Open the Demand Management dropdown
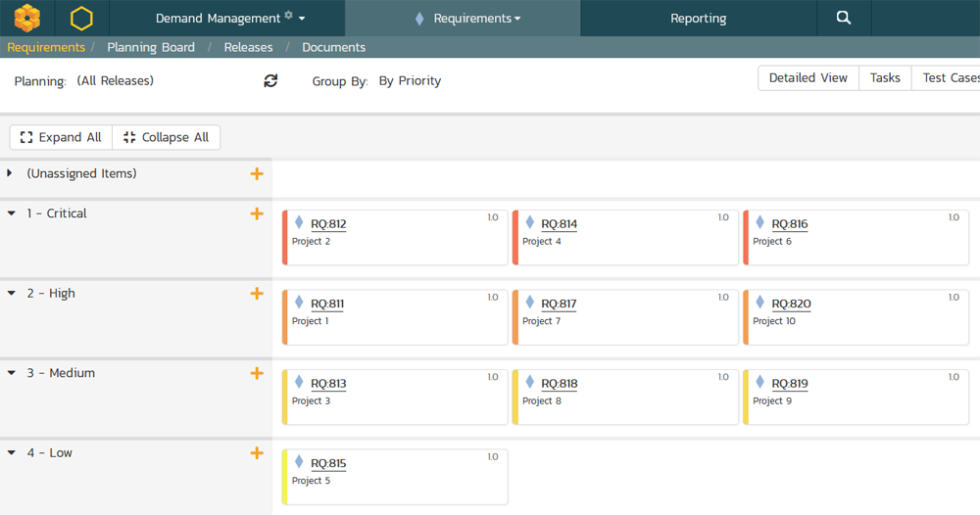 [230, 18]
